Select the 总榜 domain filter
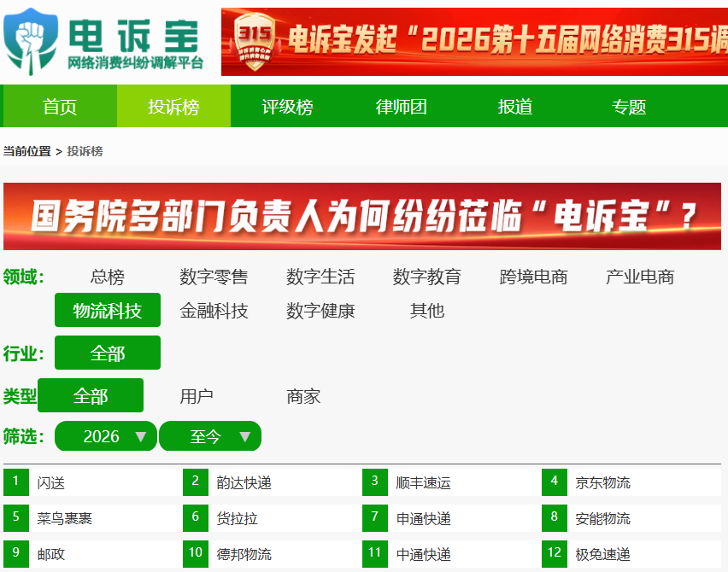 point(108,277)
